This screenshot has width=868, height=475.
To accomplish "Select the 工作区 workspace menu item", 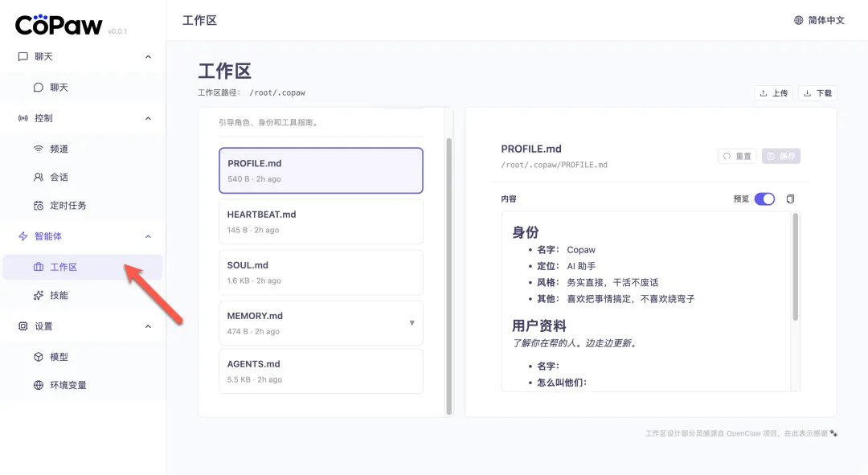I will click(64, 267).
